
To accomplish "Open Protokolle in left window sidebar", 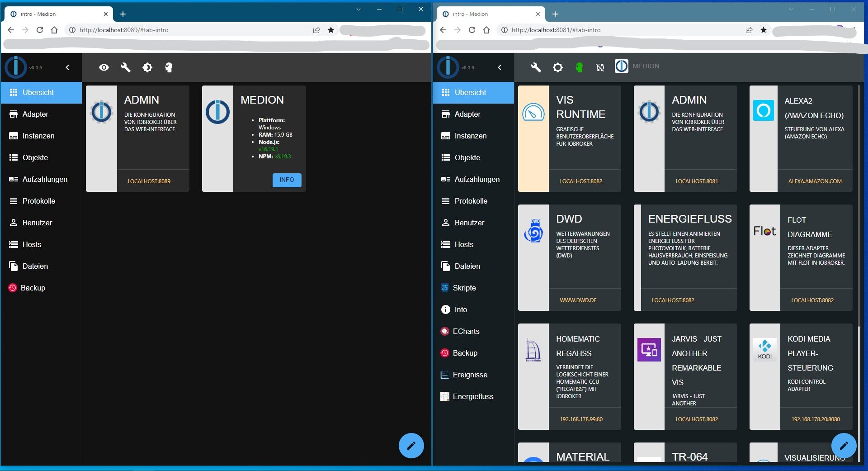I will point(41,201).
